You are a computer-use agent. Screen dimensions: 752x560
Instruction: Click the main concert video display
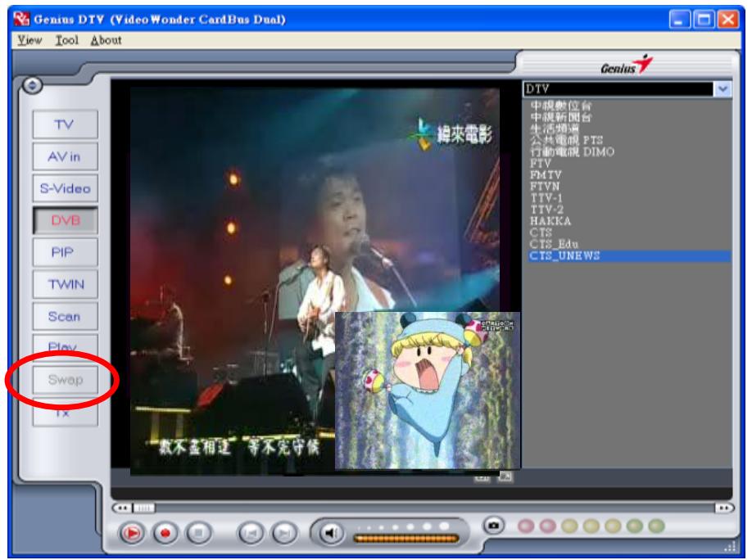tap(315, 281)
